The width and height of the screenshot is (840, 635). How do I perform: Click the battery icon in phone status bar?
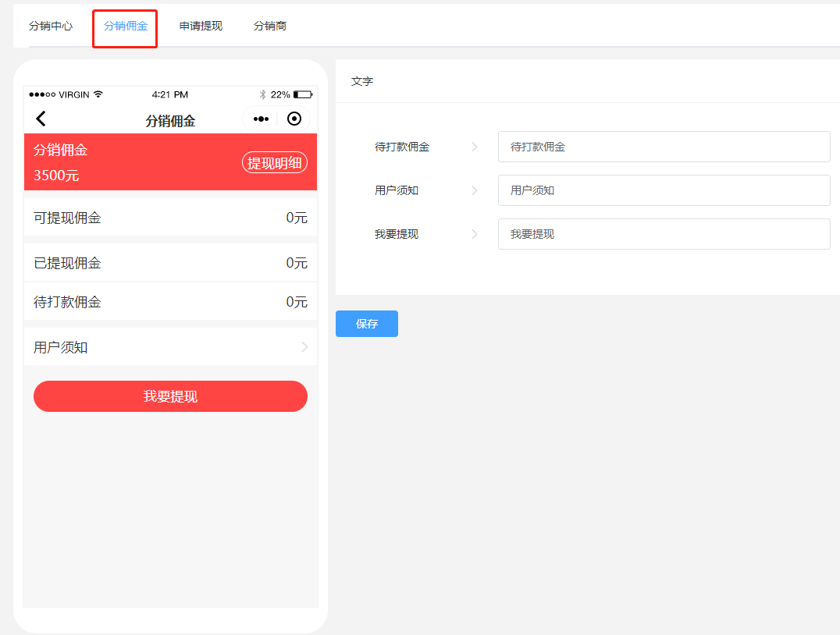(x=303, y=94)
